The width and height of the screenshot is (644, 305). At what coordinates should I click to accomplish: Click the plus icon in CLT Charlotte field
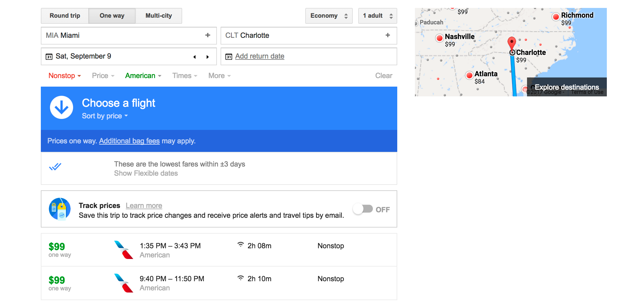[x=387, y=35]
